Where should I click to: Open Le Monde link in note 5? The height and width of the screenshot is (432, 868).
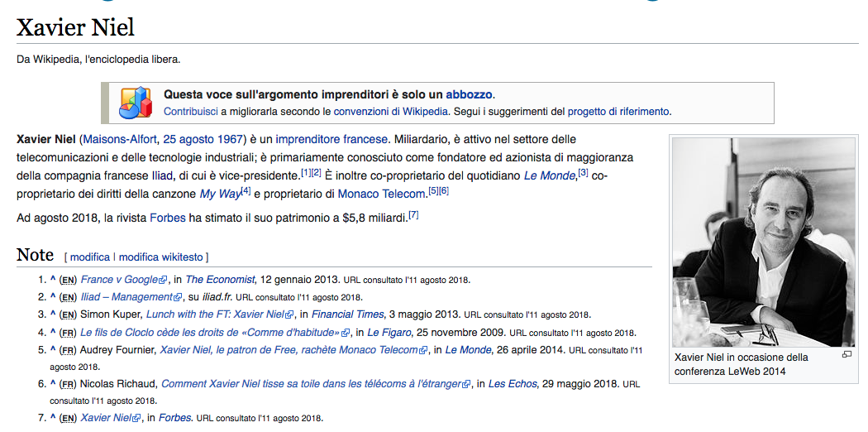(469, 350)
